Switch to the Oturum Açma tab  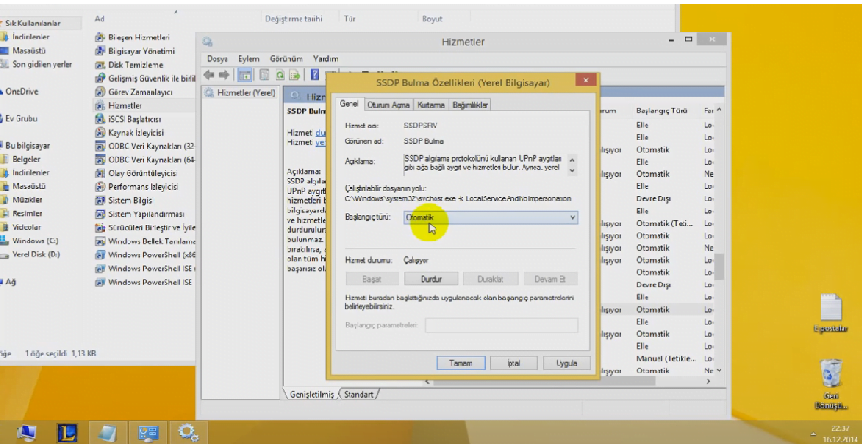tap(387, 103)
